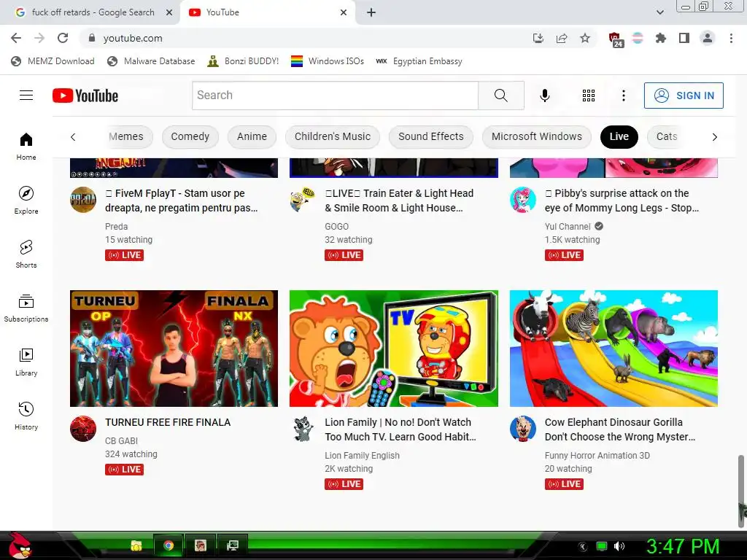The width and height of the screenshot is (747, 560).
Task: Open Egyptian Embassy bookmark
Action: pos(419,61)
